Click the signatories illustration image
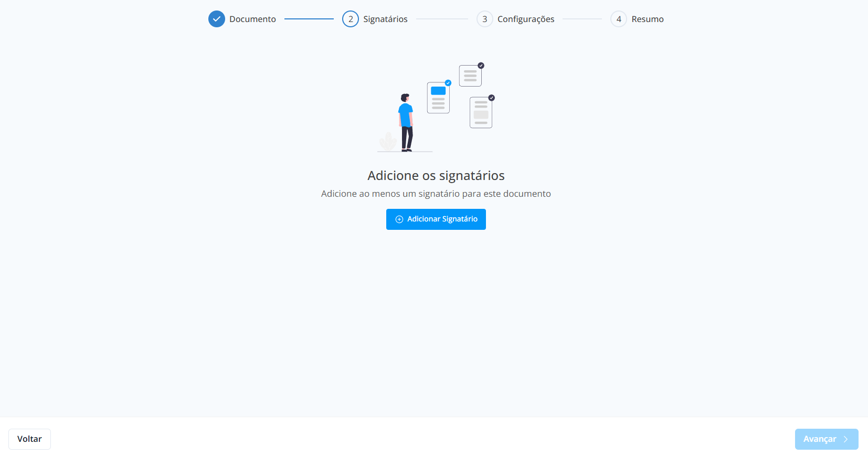 pyautogui.click(x=436, y=108)
